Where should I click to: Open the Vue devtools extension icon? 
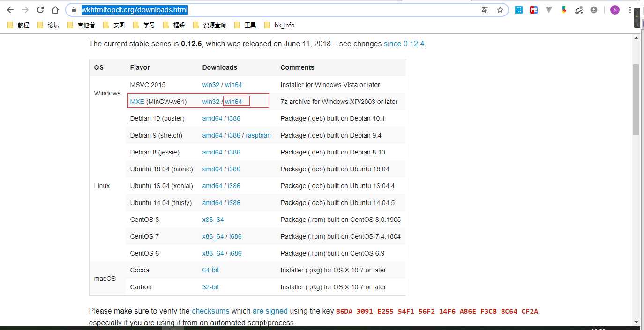point(549,10)
